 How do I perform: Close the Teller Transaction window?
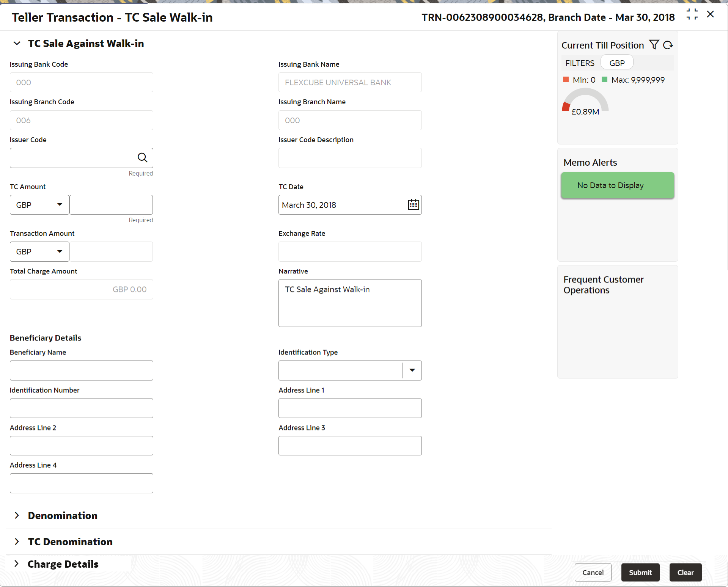click(x=711, y=14)
